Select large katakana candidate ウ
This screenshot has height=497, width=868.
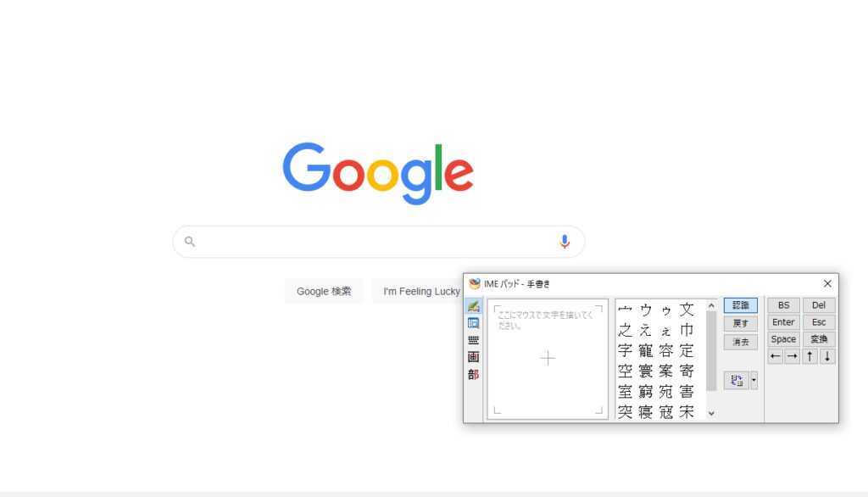pyautogui.click(x=645, y=310)
